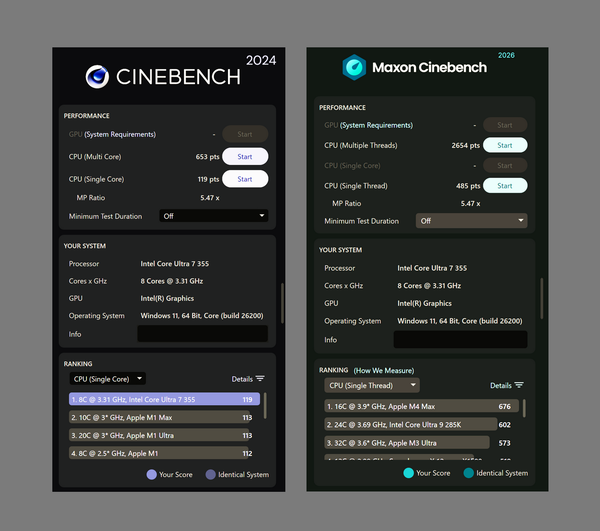Click the purple Identical System legend dot
Viewport: 600px width, 531px height.
pyautogui.click(x=210, y=474)
